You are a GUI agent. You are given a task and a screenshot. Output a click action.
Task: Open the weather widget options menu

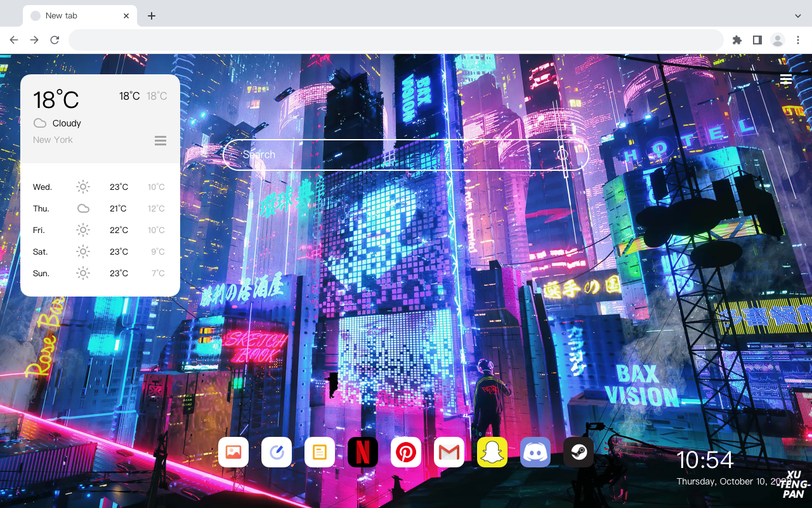click(x=160, y=140)
